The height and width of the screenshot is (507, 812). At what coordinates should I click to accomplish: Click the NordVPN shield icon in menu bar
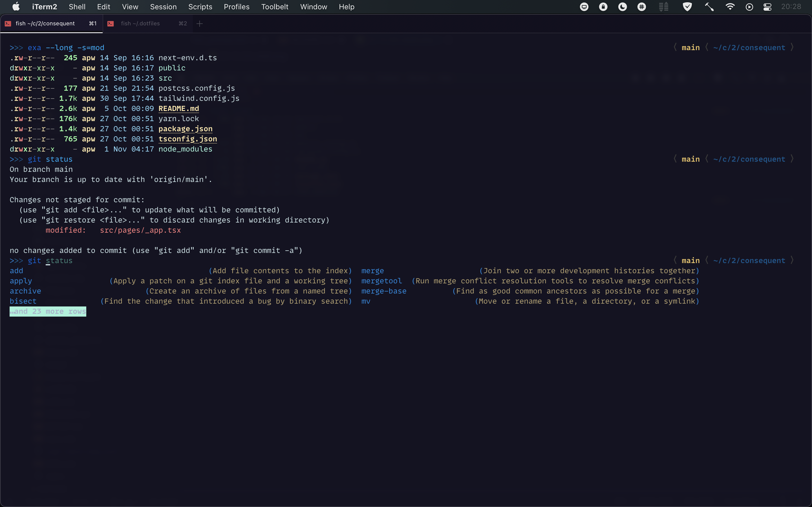(x=687, y=7)
